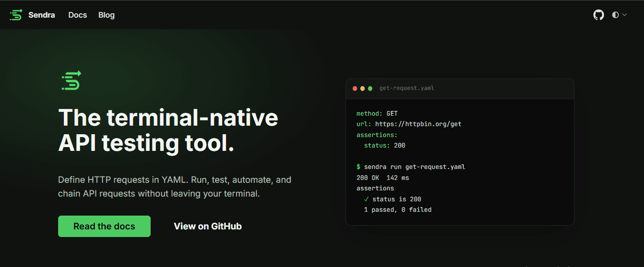644x267 pixels.
Task: Expand the theme switcher chevron
Action: 624,15
